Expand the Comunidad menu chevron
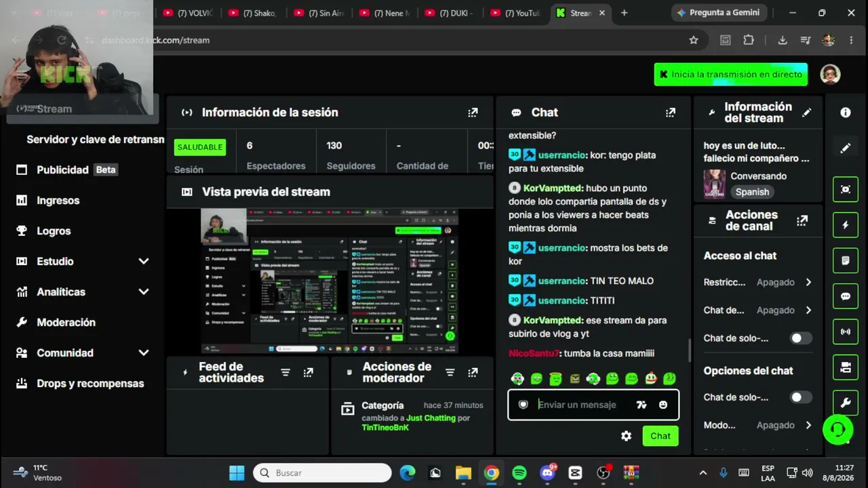 point(143,352)
